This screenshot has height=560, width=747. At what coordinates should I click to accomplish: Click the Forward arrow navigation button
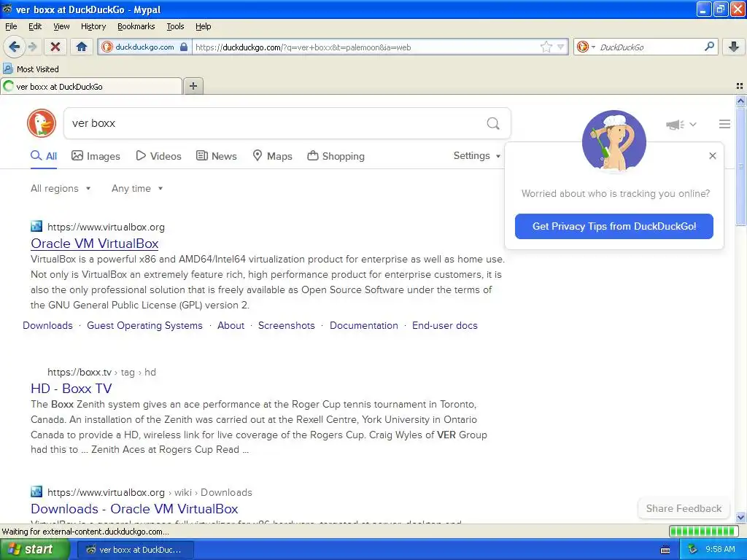click(32, 47)
